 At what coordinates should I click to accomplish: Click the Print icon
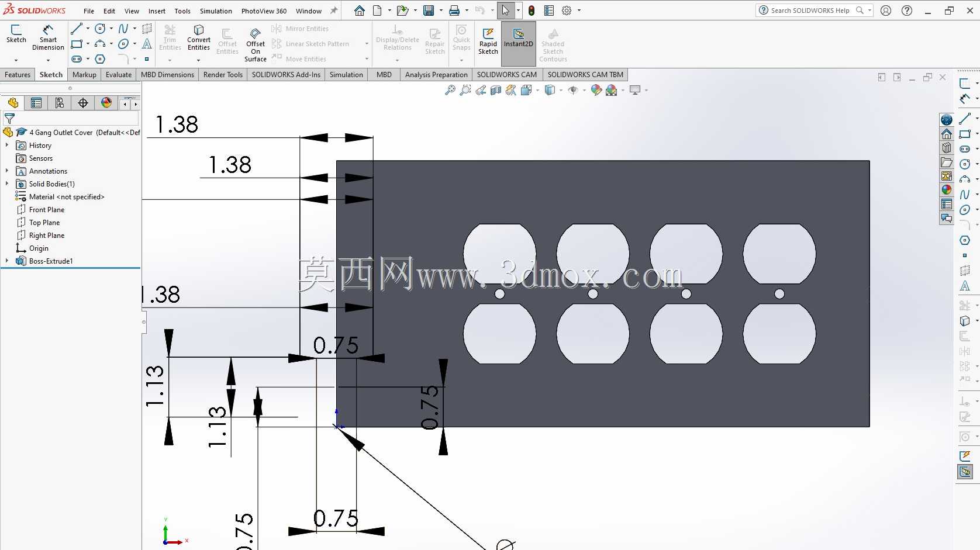tap(454, 11)
